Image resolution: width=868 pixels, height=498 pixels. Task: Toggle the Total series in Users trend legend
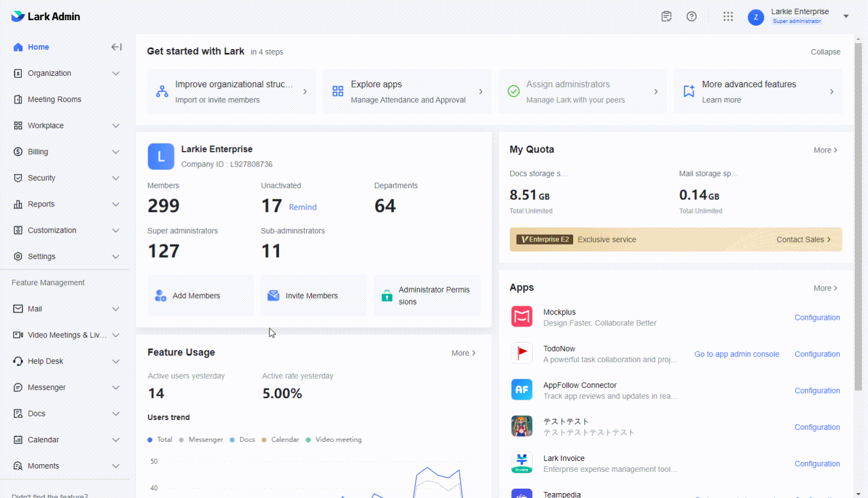160,439
